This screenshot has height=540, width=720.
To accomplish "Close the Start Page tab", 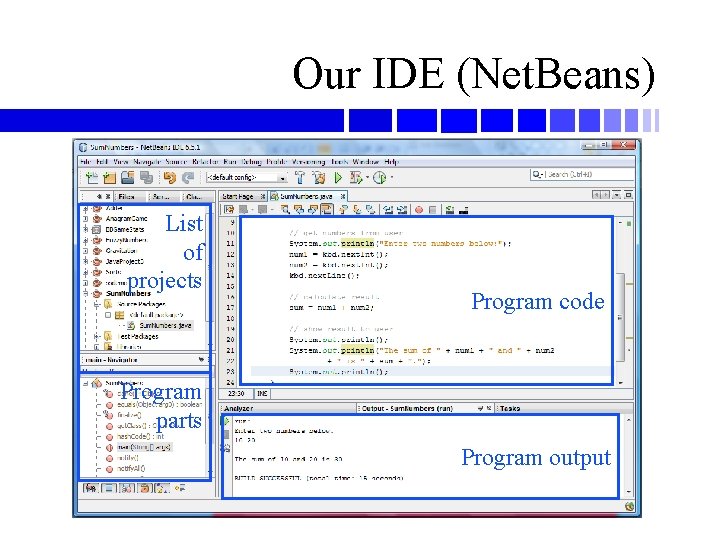I will coord(263,196).
